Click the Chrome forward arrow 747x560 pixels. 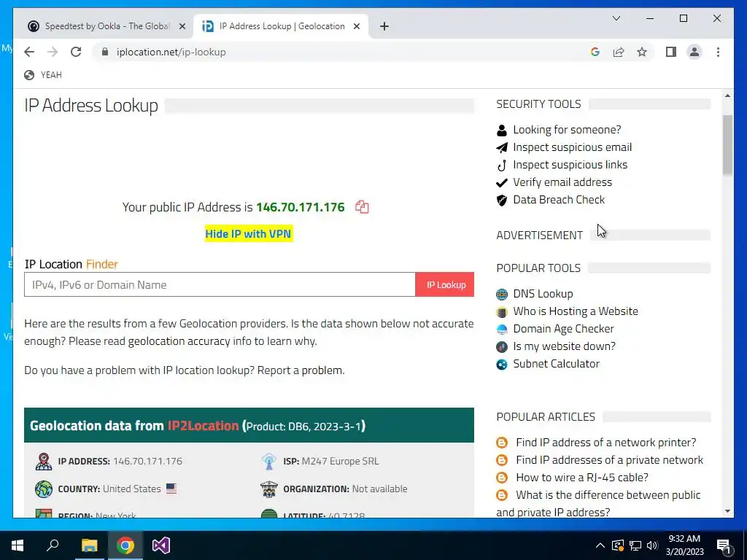[53, 52]
